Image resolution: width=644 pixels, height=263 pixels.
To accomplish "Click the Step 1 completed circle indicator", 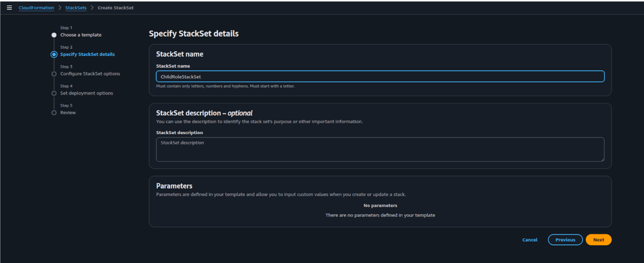I will 54,35.
